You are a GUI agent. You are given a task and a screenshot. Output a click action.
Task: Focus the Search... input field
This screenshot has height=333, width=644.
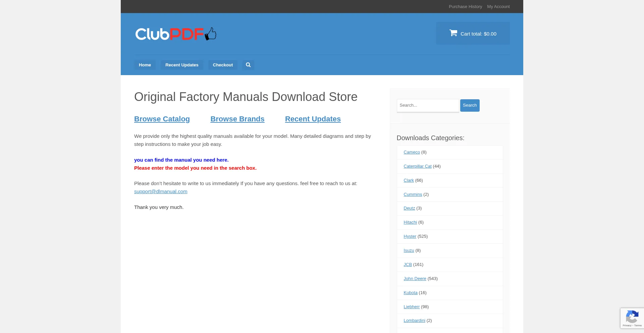[x=428, y=105]
